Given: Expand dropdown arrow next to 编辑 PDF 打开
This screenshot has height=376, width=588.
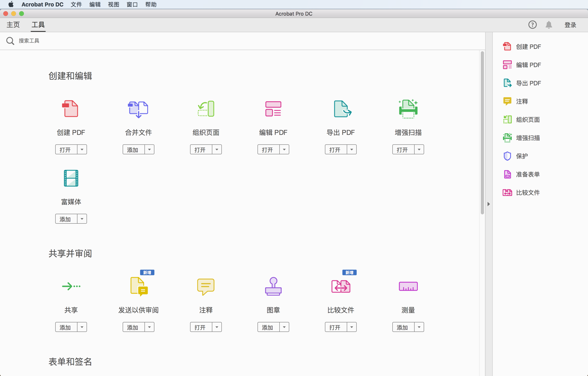Looking at the screenshot, I should (x=284, y=150).
